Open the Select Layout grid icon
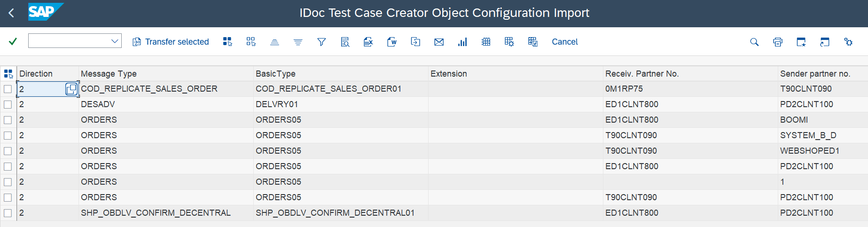 pos(486,42)
